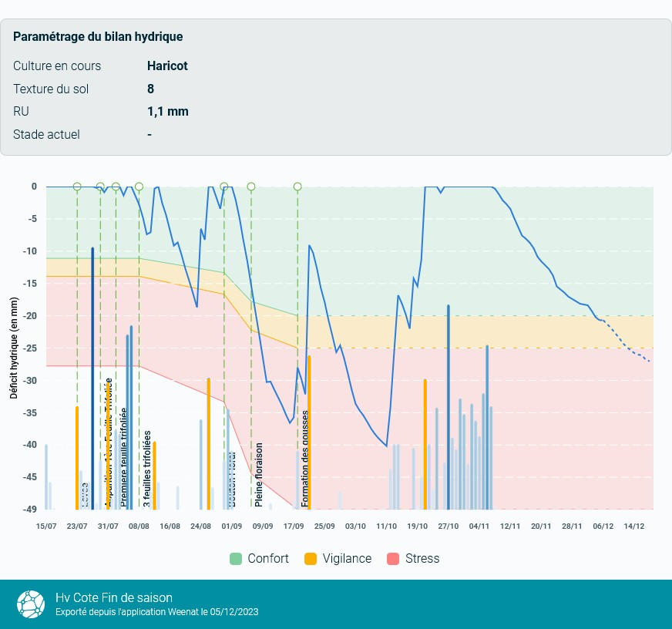Click the tall blue rain bar near 27/10
This screenshot has height=629, width=672.
449,407
